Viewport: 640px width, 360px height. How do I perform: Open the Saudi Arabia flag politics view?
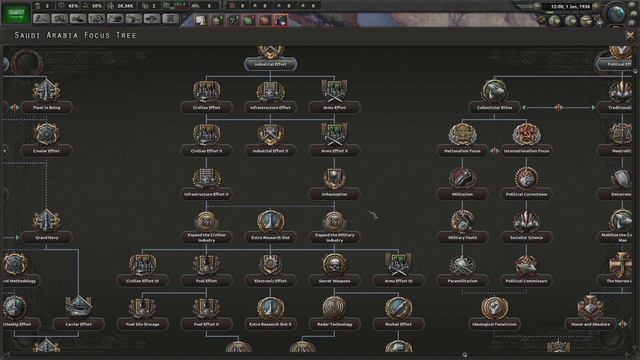[16, 13]
